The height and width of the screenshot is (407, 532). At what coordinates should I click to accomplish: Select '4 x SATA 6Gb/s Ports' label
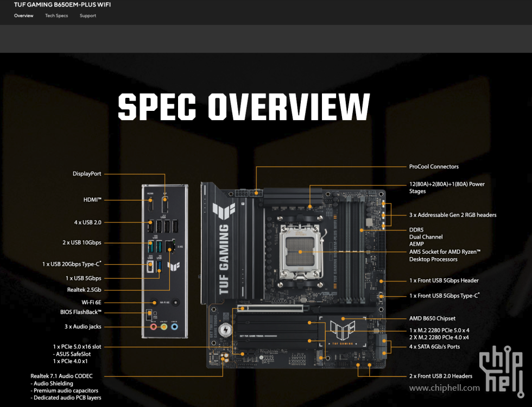coord(435,347)
